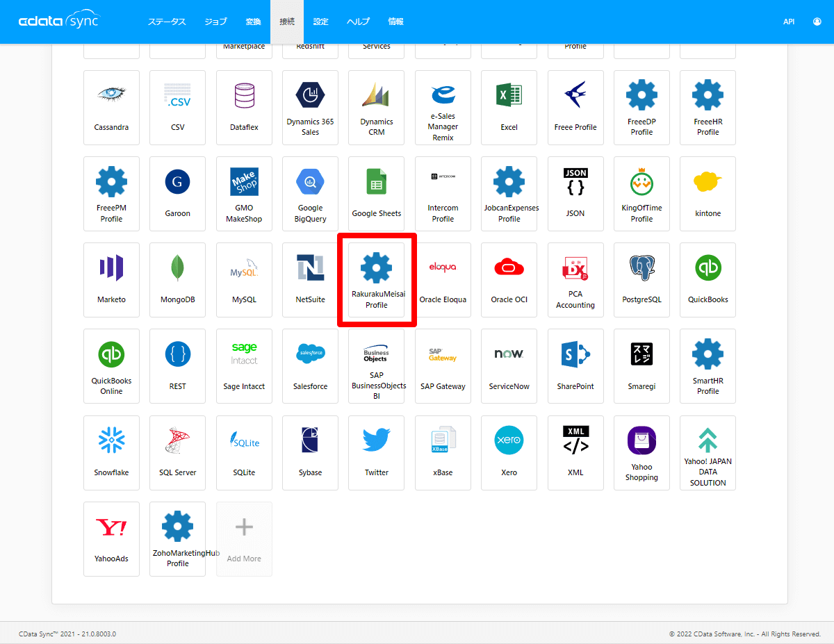Screen dimensions: 834x644
Task: Switch to the 変換 tab
Action: tap(254, 22)
